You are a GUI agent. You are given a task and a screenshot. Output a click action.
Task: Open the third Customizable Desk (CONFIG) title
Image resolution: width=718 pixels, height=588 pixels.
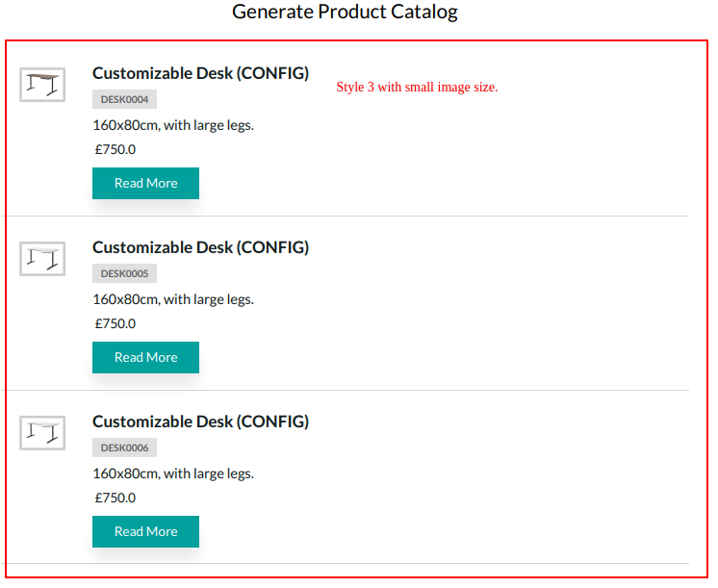click(x=200, y=422)
